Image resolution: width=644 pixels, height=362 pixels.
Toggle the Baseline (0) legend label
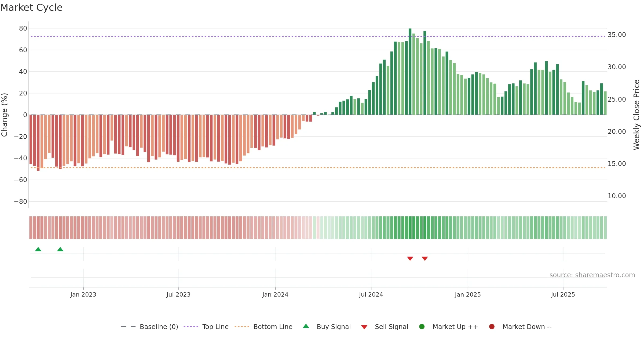159,327
